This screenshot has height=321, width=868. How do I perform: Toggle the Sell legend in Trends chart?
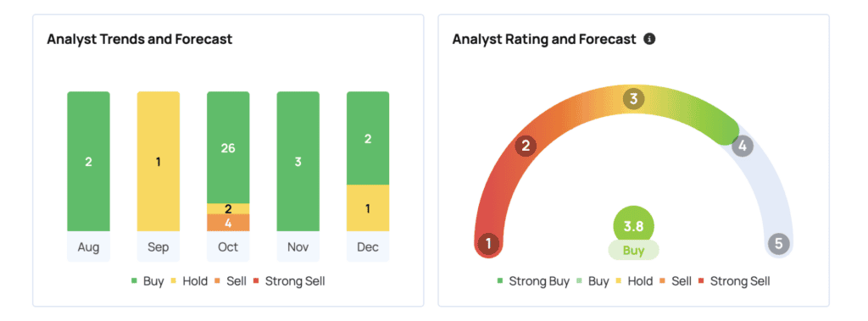click(x=229, y=281)
